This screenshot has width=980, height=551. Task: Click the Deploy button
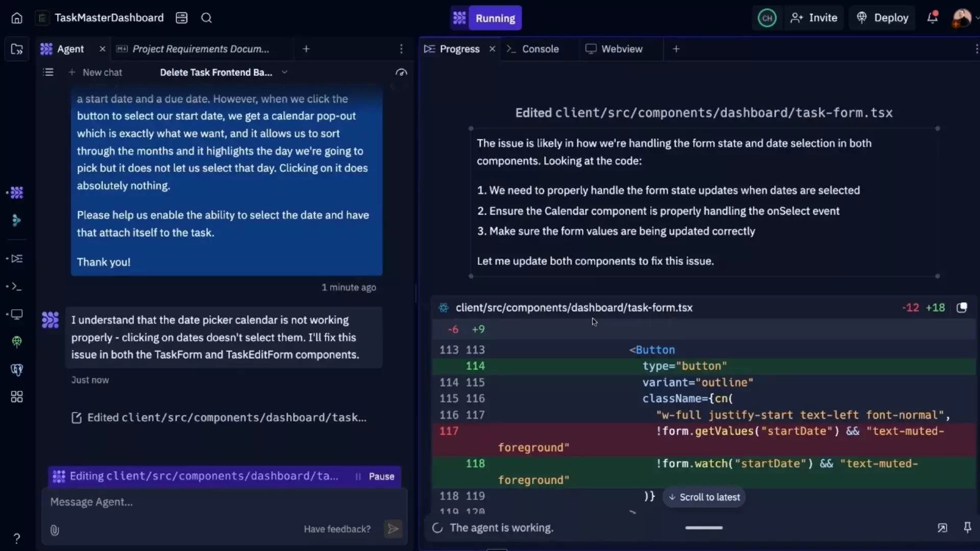point(882,17)
